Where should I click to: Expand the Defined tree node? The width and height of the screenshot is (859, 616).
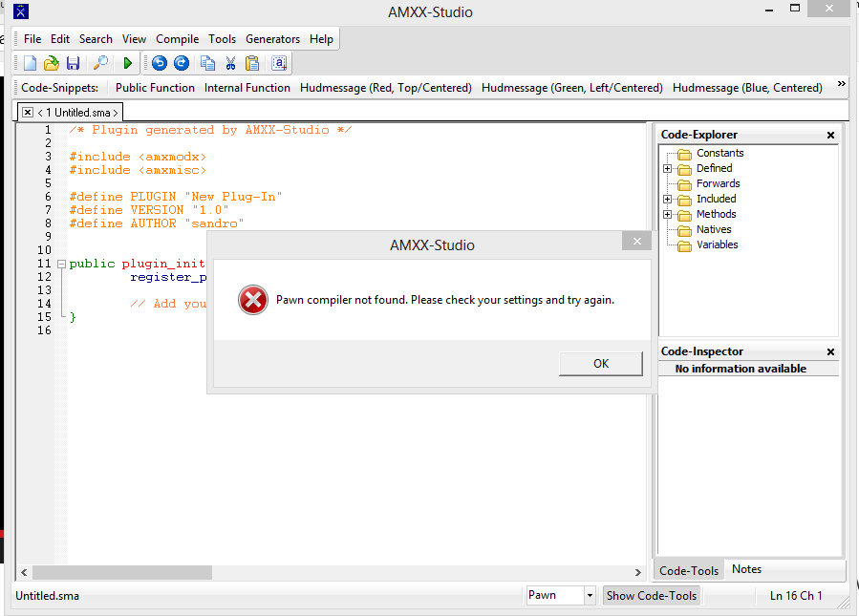click(x=667, y=169)
